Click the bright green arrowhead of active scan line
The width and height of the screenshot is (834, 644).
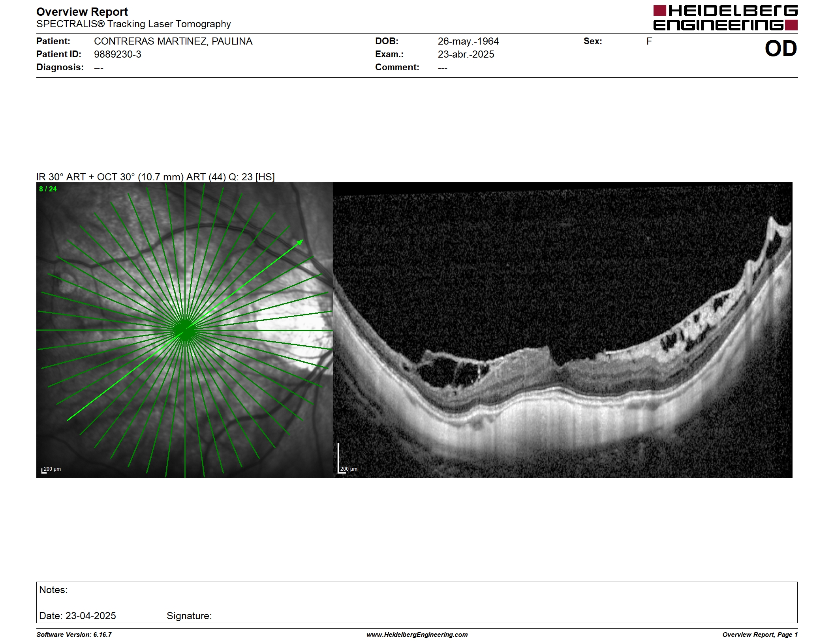(x=300, y=242)
